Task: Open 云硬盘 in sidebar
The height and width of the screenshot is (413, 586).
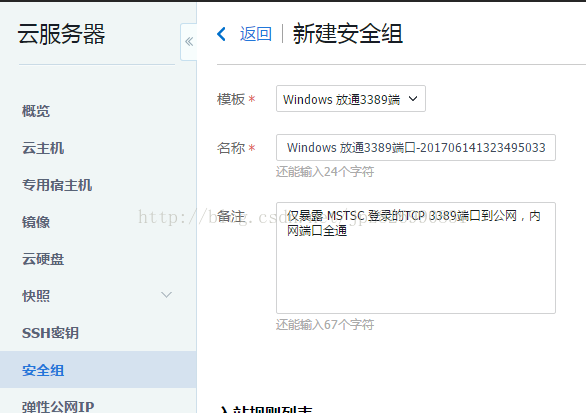Action: (43, 259)
